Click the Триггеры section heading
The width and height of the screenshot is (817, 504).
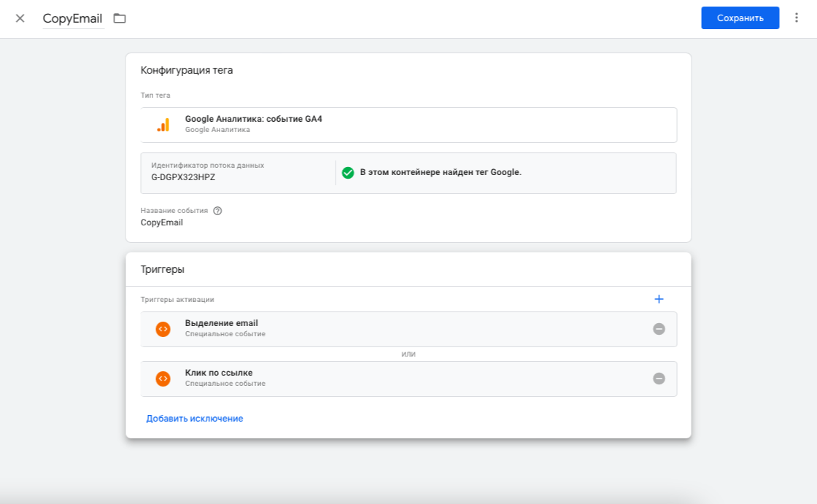tap(163, 269)
